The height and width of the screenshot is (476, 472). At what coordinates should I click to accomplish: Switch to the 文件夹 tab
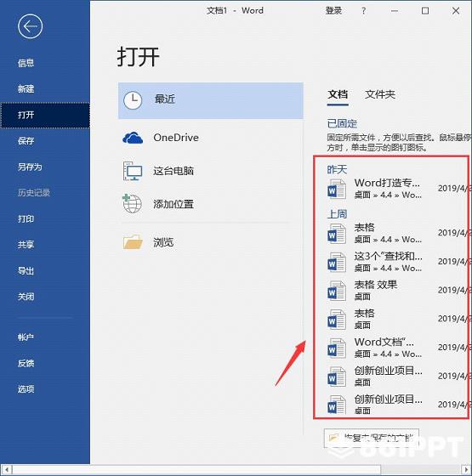(380, 94)
